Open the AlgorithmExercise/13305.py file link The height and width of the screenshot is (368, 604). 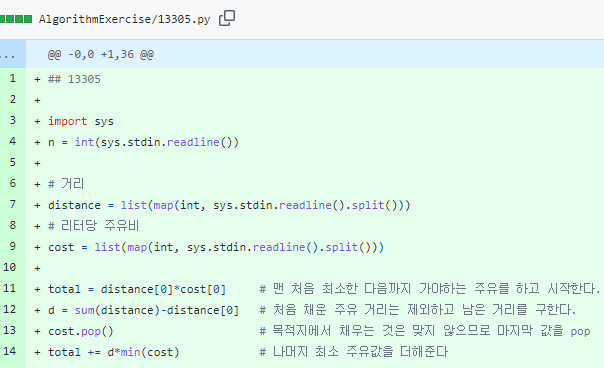pos(124,19)
